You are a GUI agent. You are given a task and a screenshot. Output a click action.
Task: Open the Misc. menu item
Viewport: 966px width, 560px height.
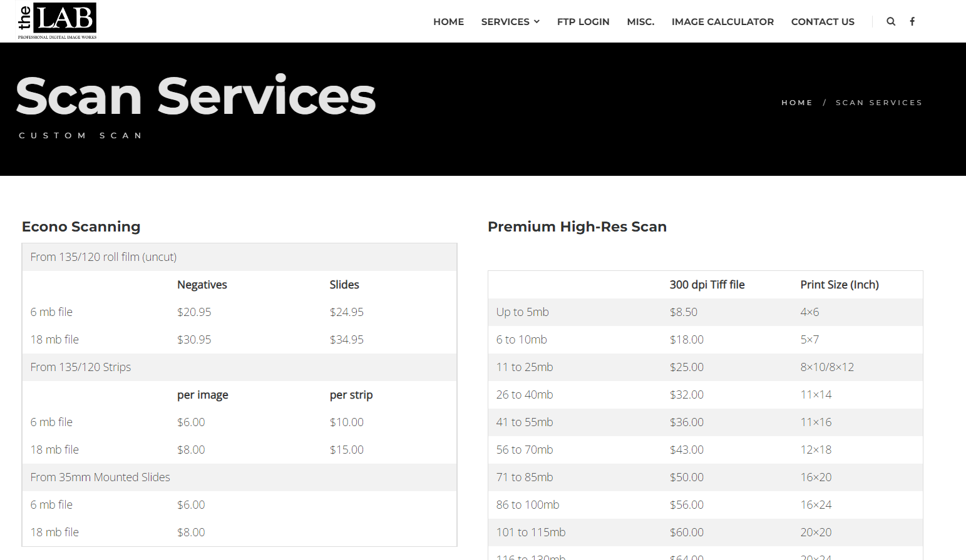click(640, 22)
